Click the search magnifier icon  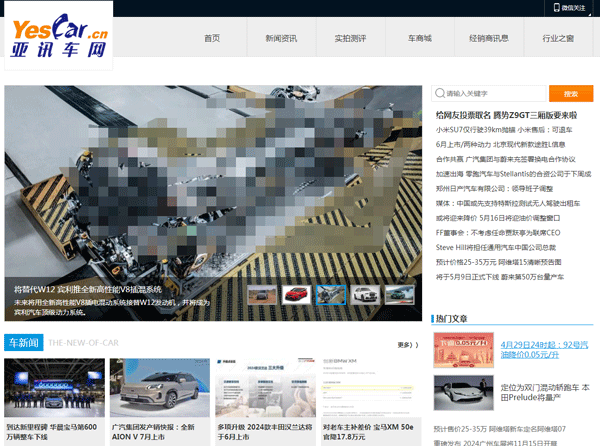pos(440,93)
